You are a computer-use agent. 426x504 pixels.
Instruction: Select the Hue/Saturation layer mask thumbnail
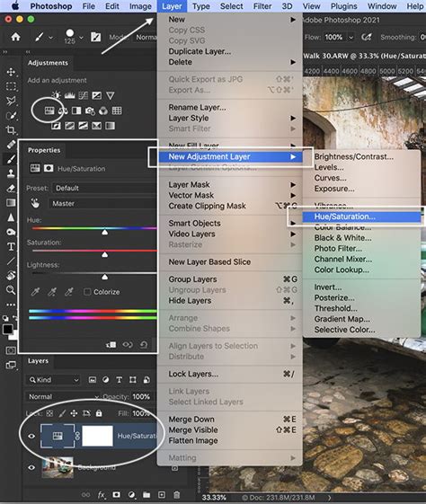click(97, 437)
